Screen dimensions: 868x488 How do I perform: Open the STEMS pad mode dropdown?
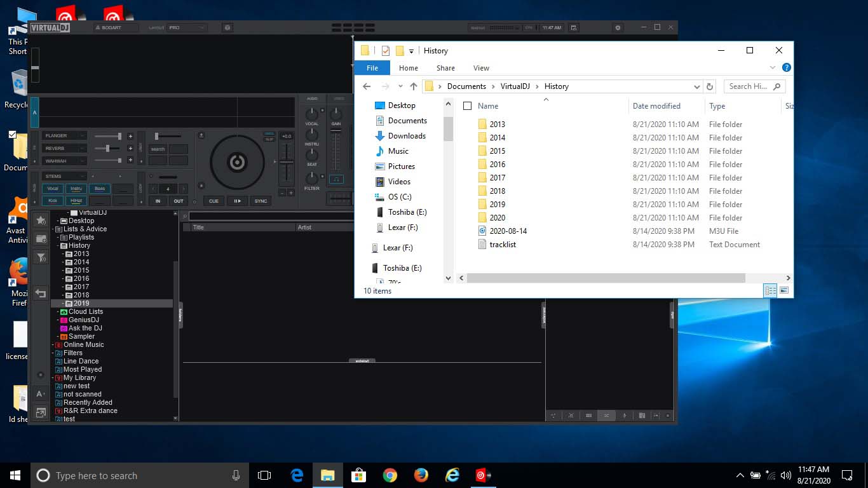(x=64, y=176)
